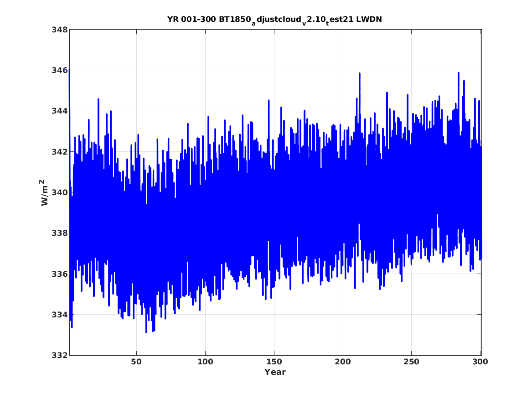Click x-axis tick label 100
The width and height of the screenshot is (532, 399).
click(x=205, y=362)
